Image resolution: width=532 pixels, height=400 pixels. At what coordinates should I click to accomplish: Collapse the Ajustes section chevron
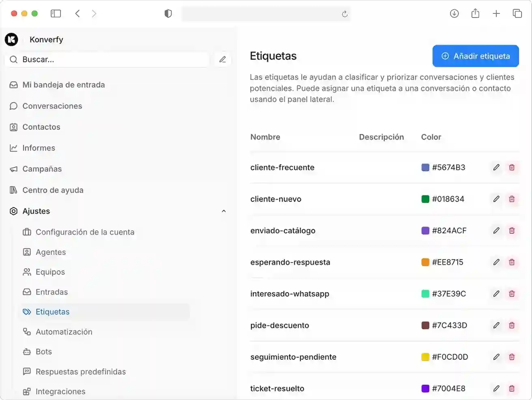click(x=224, y=211)
